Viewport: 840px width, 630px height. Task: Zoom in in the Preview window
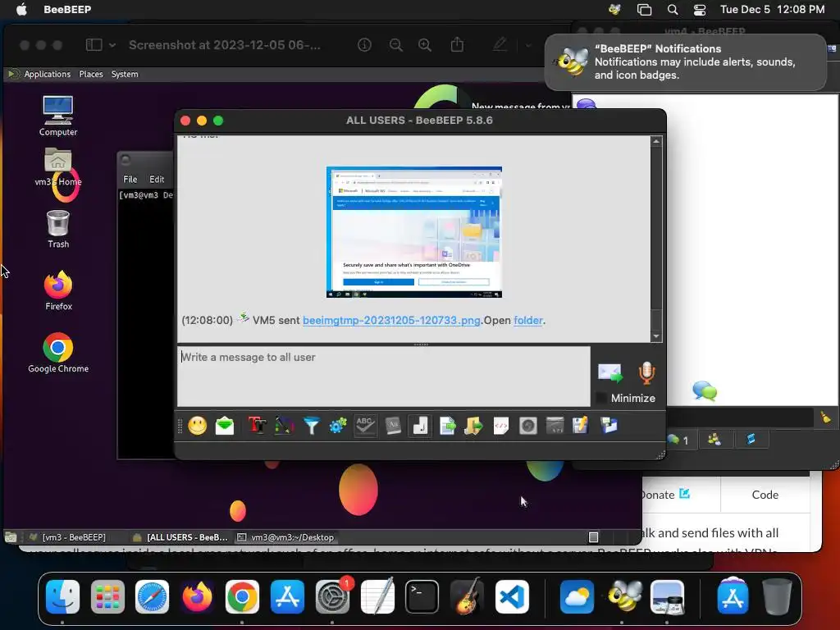[425, 45]
